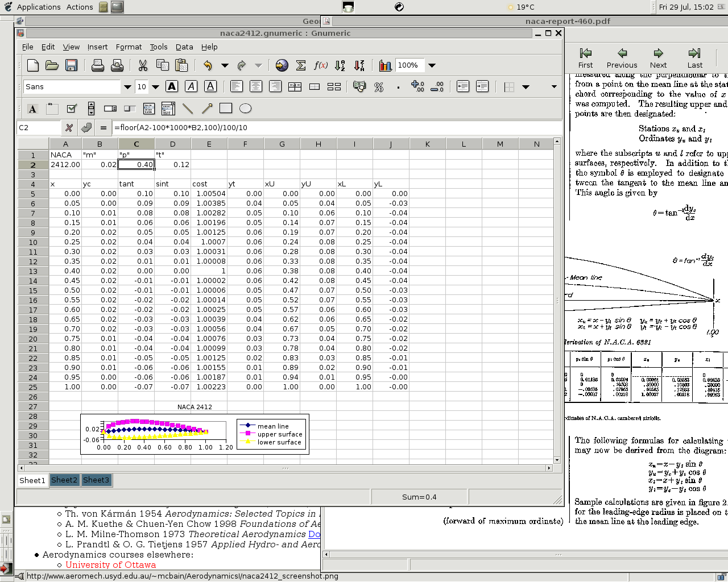Switch to the Sheet2 tab

pyautogui.click(x=64, y=480)
